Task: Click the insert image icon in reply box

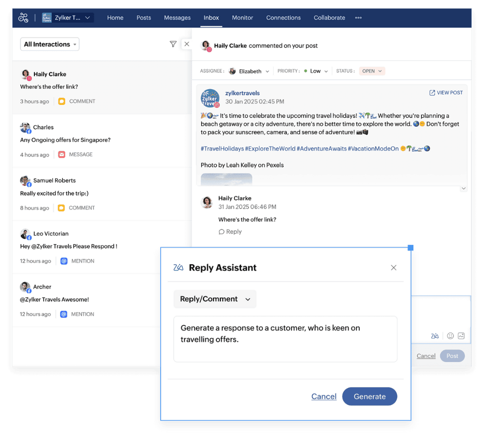Action: click(x=461, y=336)
